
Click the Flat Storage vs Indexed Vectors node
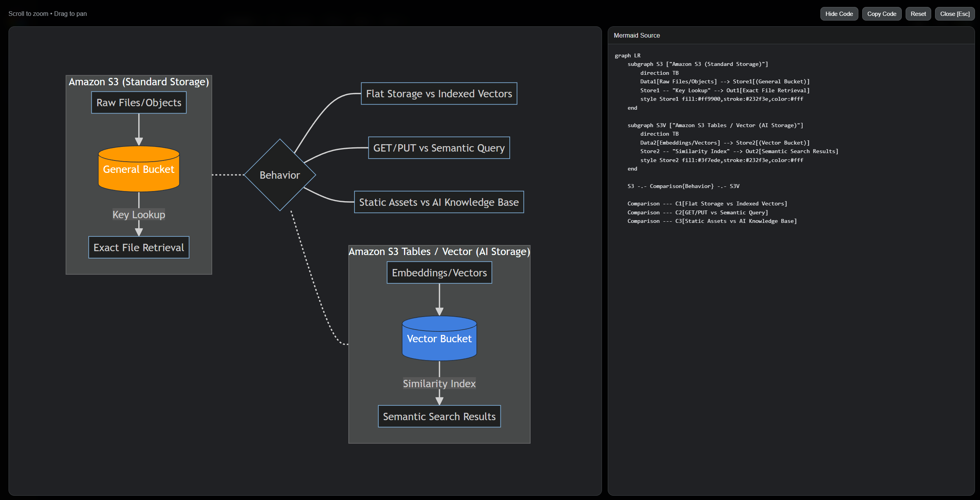439,94
